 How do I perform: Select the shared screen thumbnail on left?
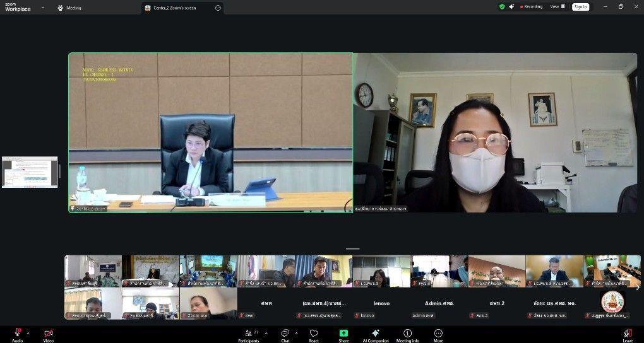click(30, 172)
